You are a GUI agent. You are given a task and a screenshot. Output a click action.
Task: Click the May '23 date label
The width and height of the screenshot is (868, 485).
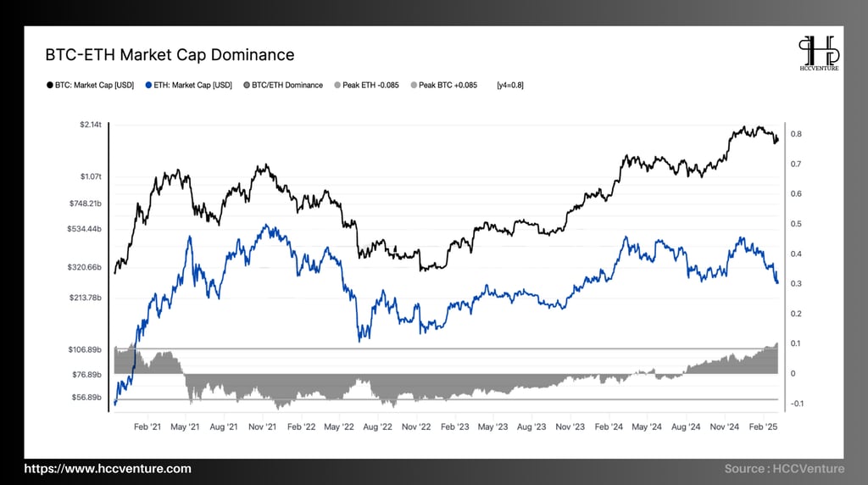[x=492, y=426]
